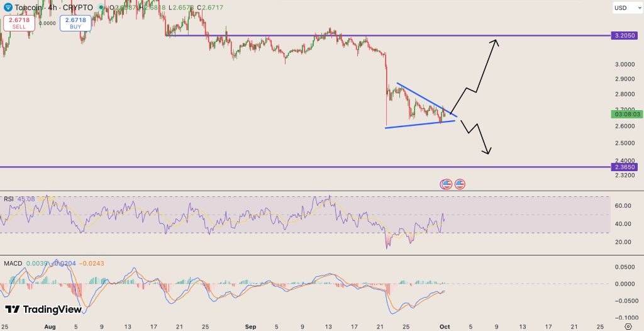
Task: Click the right US economic event flag
Action: (x=460, y=184)
